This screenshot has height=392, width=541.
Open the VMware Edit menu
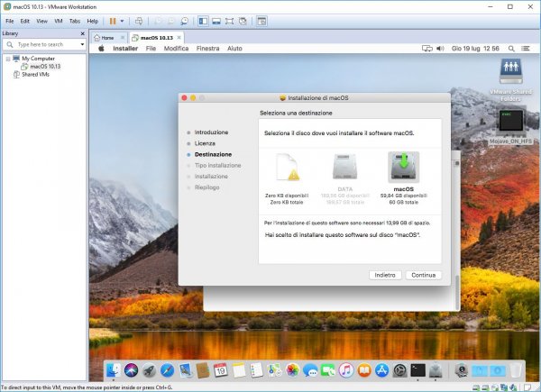pyautogui.click(x=25, y=21)
